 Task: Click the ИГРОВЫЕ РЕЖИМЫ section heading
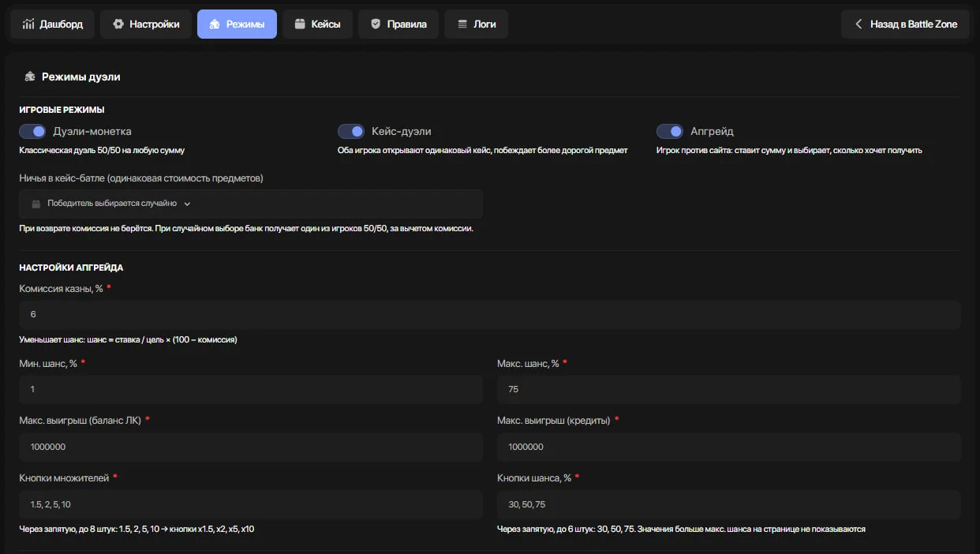(x=62, y=110)
